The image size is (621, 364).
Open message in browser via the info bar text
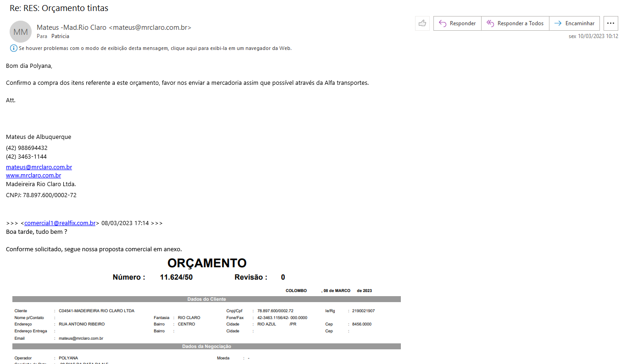[155, 48]
